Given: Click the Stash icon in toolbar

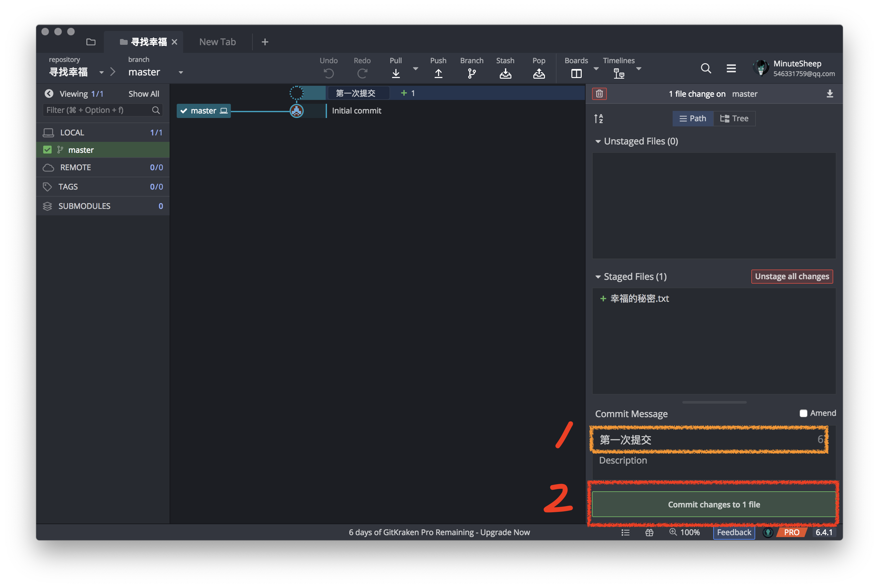Looking at the screenshot, I should click(x=505, y=73).
